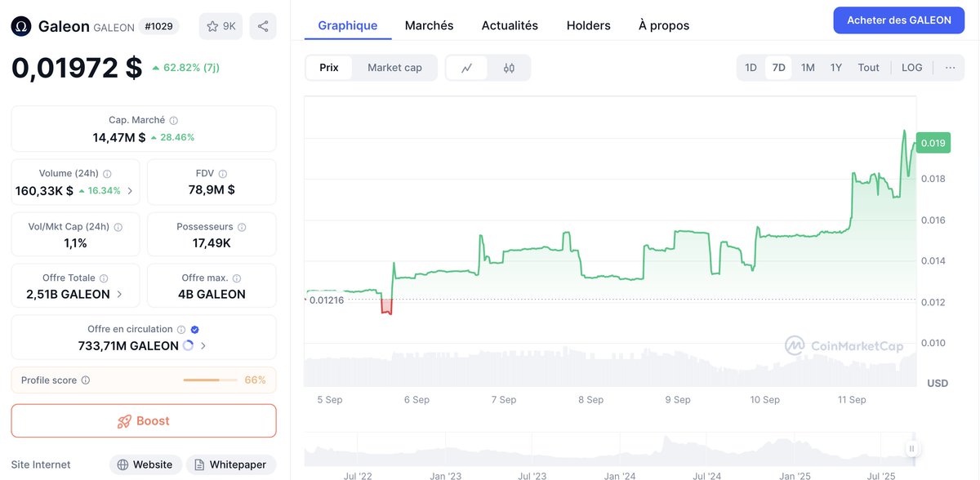Open the chart more-options ellipsis

(x=951, y=68)
